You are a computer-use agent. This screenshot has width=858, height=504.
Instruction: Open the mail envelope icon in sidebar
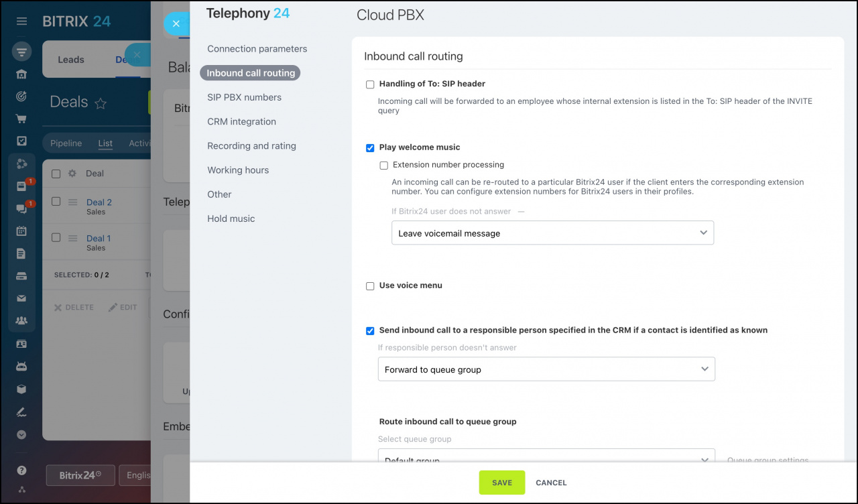(x=21, y=298)
